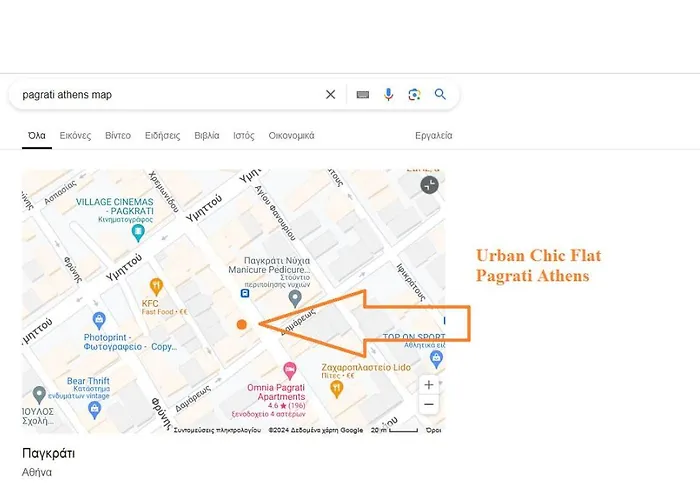Click the KFC label text
The image size is (700, 500).
click(150, 304)
